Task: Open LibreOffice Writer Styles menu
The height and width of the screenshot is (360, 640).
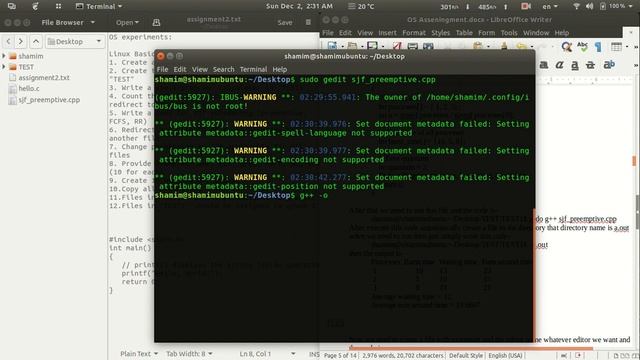Action: click(x=440, y=33)
